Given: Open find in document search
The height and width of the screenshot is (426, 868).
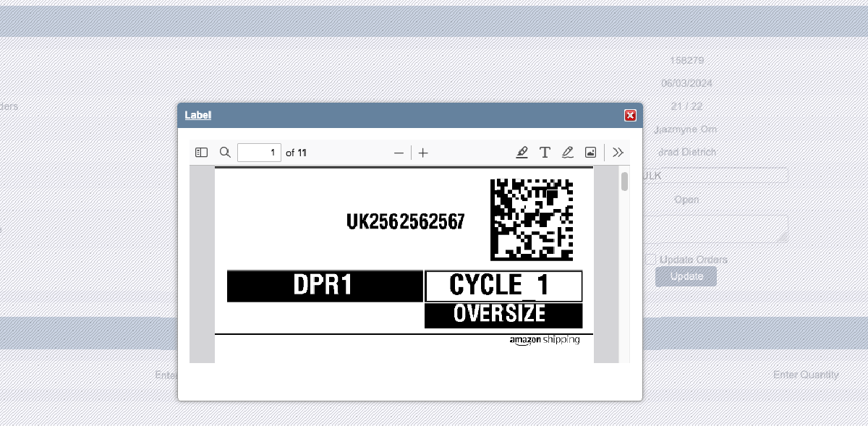Looking at the screenshot, I should 225,153.
